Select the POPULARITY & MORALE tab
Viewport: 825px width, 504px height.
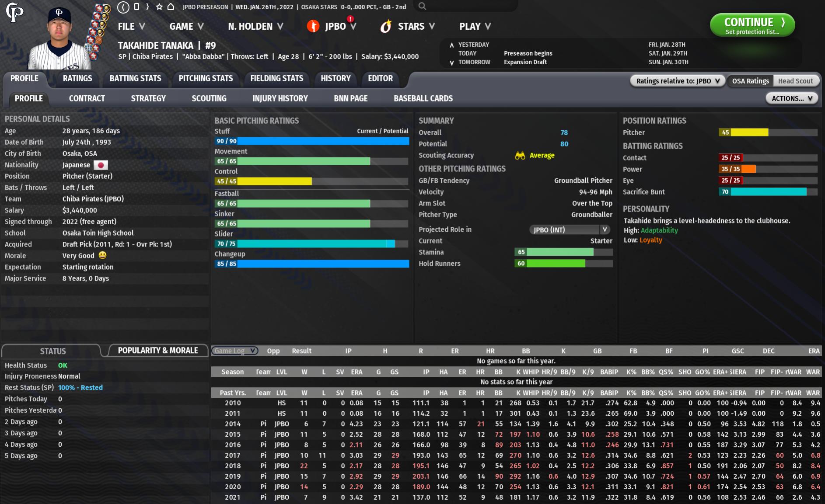click(157, 351)
